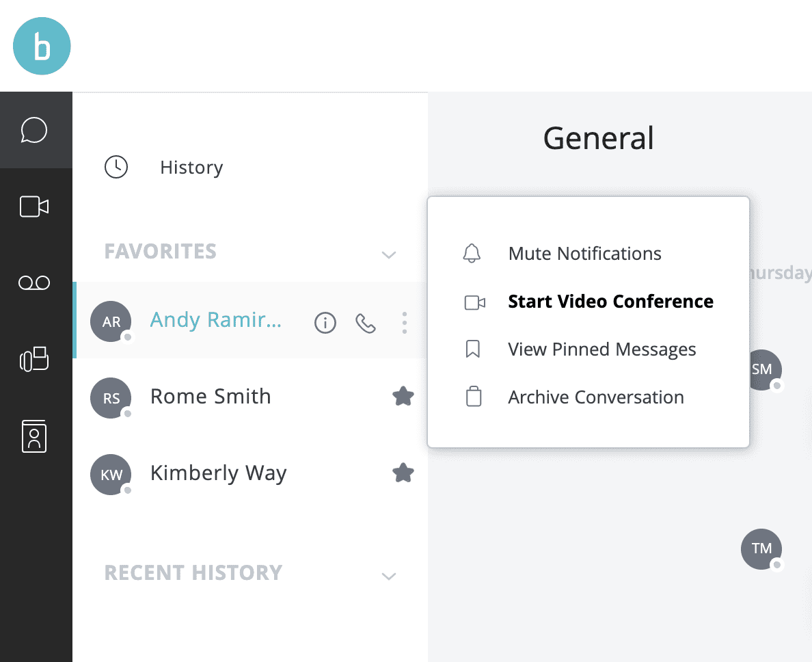The height and width of the screenshot is (662, 812).
Task: Click the teal 'b' app logo
Action: click(42, 46)
